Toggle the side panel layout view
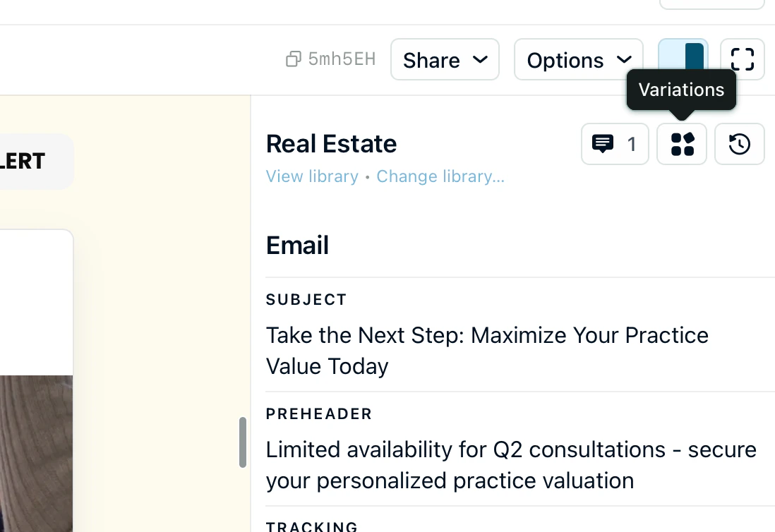The width and height of the screenshot is (775, 532). pos(683,59)
